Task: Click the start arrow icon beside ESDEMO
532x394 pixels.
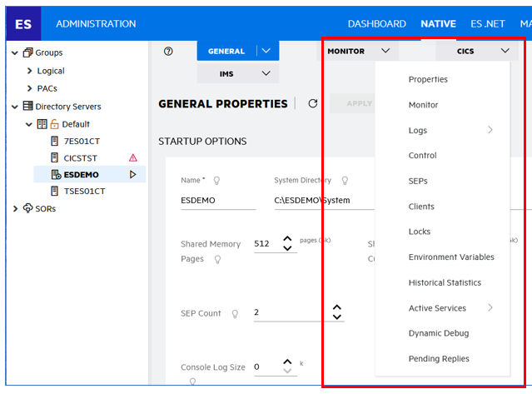Action: (x=133, y=174)
